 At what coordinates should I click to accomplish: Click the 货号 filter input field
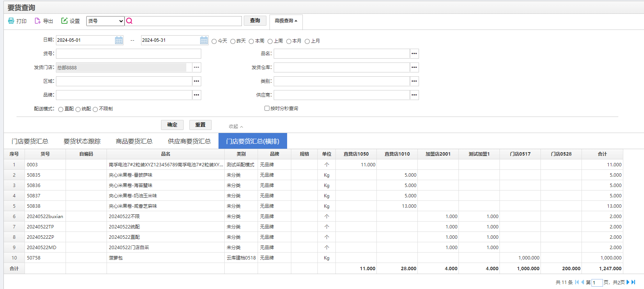pyautogui.click(x=128, y=54)
